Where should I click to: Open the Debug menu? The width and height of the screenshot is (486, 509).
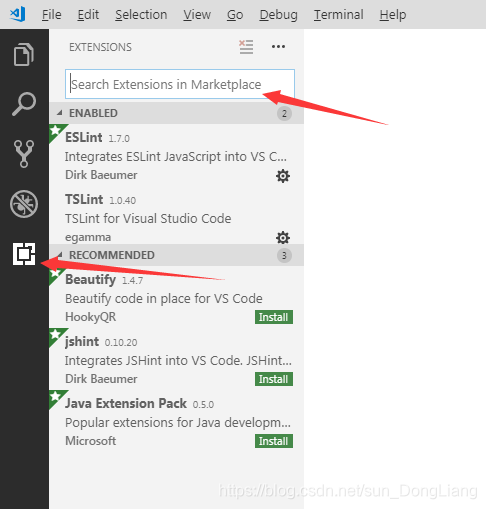278,15
